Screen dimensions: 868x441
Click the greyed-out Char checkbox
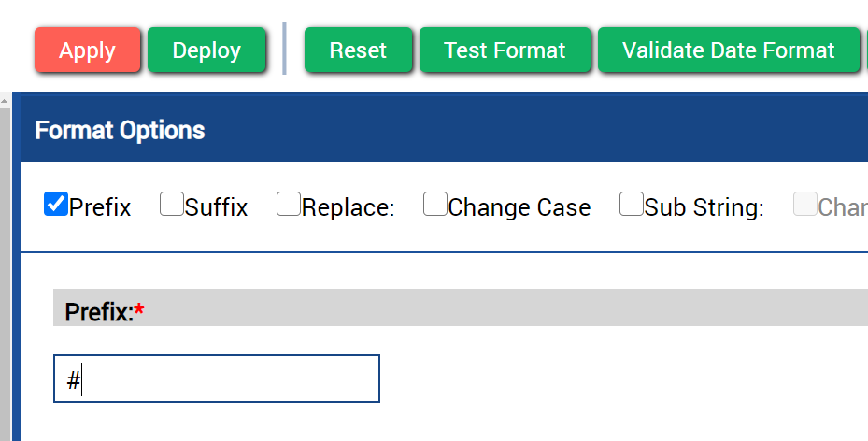(805, 205)
